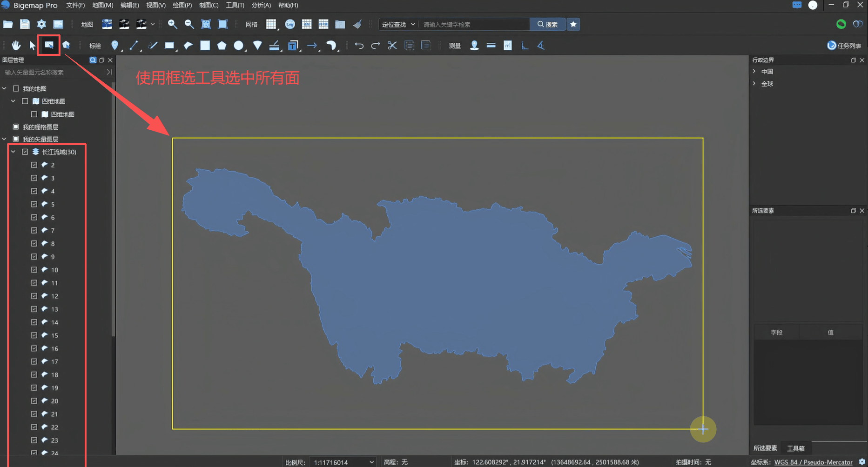
Task: Open settings with the gear toolbar icon
Action: point(41,24)
